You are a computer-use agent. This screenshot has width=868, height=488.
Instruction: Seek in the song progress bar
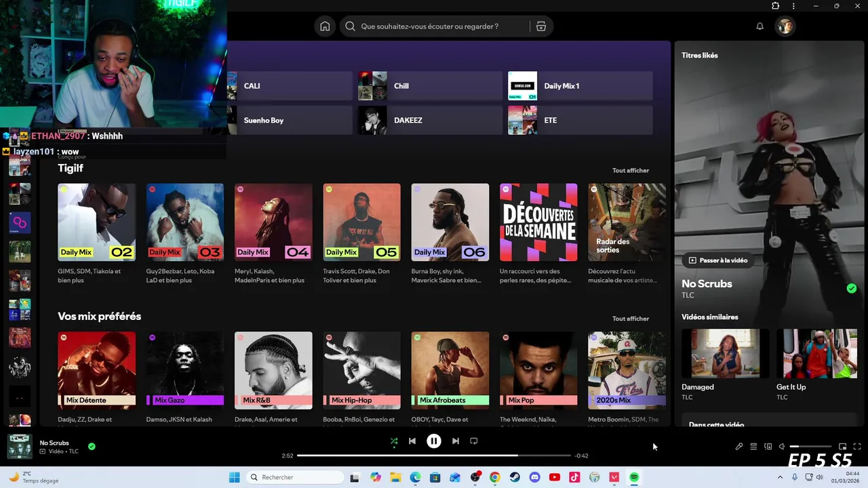pyautogui.click(x=434, y=455)
